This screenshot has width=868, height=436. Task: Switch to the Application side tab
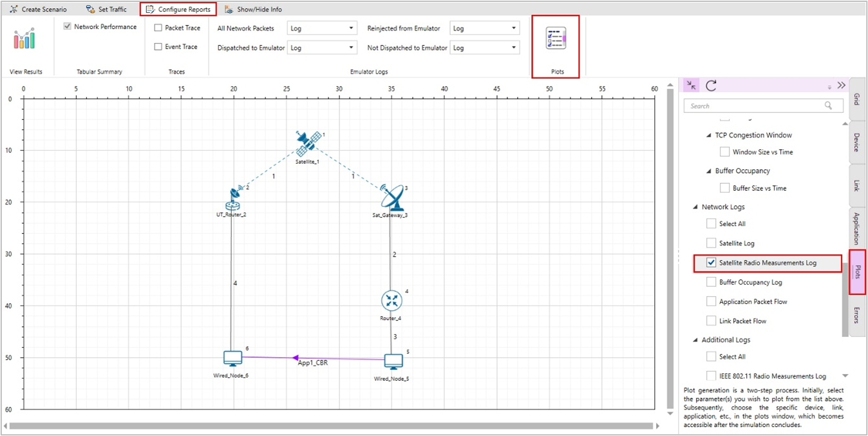pyautogui.click(x=856, y=228)
